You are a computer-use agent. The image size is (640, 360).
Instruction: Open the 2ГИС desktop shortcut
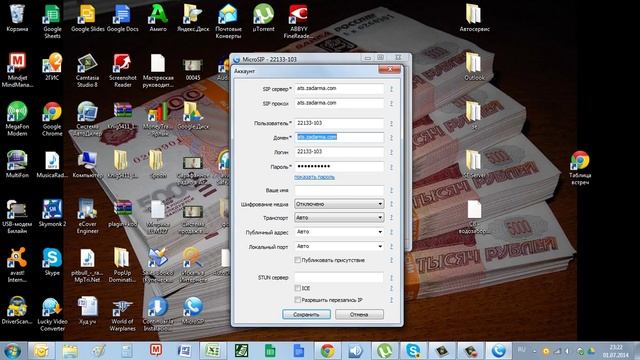(x=52, y=67)
